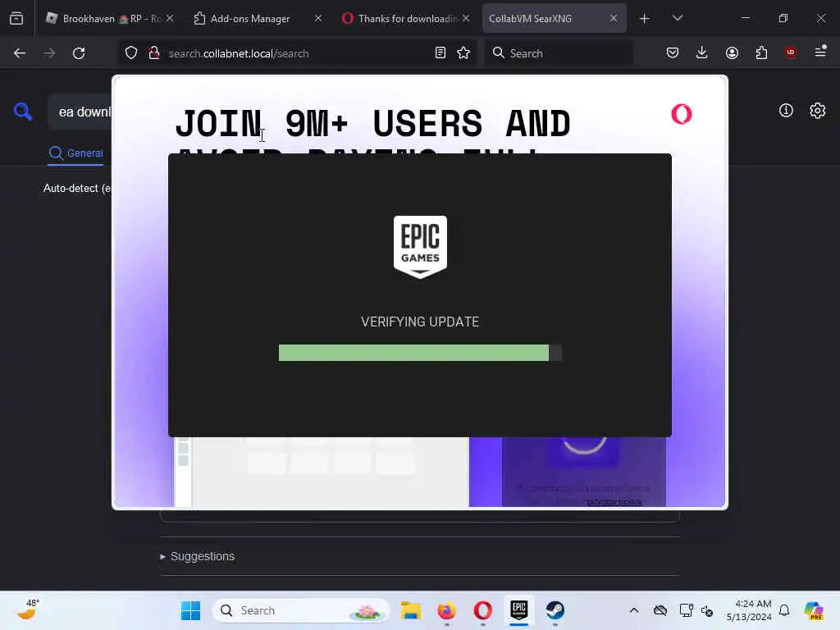Image resolution: width=840 pixels, height=630 pixels.
Task: Open Opera browser from the taskbar
Action: (x=482, y=610)
